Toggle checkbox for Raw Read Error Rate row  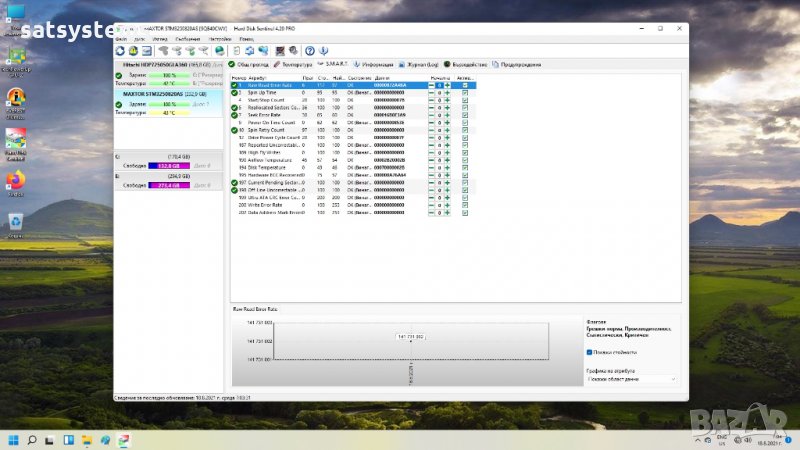[x=465, y=86]
